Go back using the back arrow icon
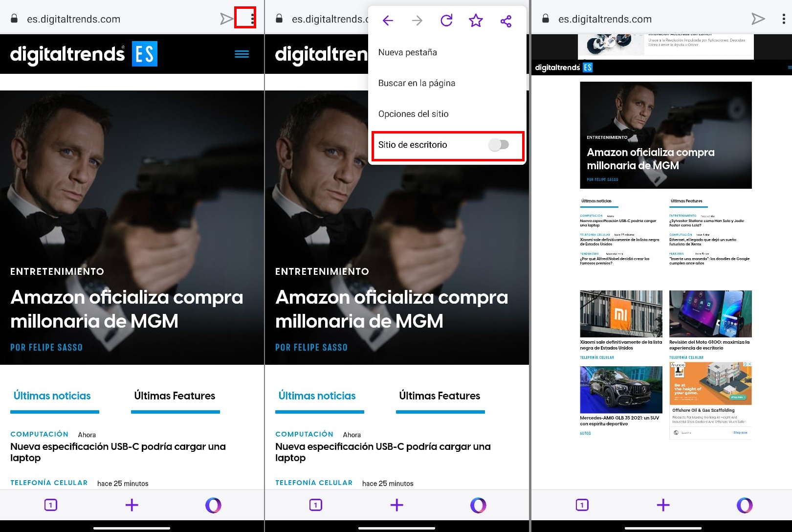792x532 pixels. tap(387, 21)
